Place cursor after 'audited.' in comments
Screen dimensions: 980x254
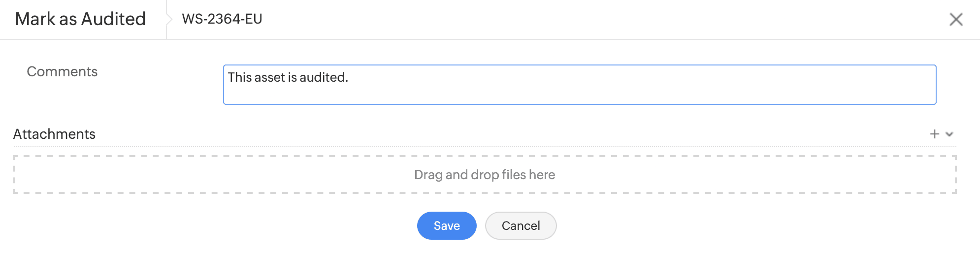point(349,77)
